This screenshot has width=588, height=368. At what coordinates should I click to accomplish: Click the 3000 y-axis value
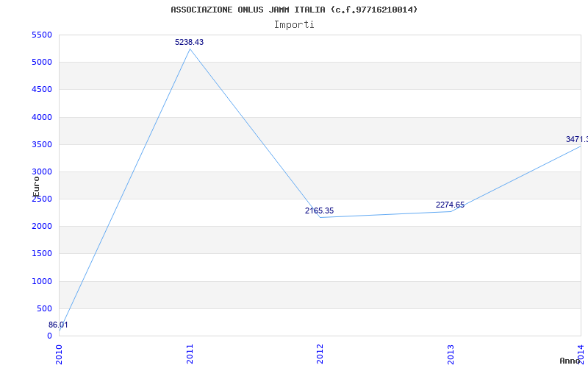[42, 171]
